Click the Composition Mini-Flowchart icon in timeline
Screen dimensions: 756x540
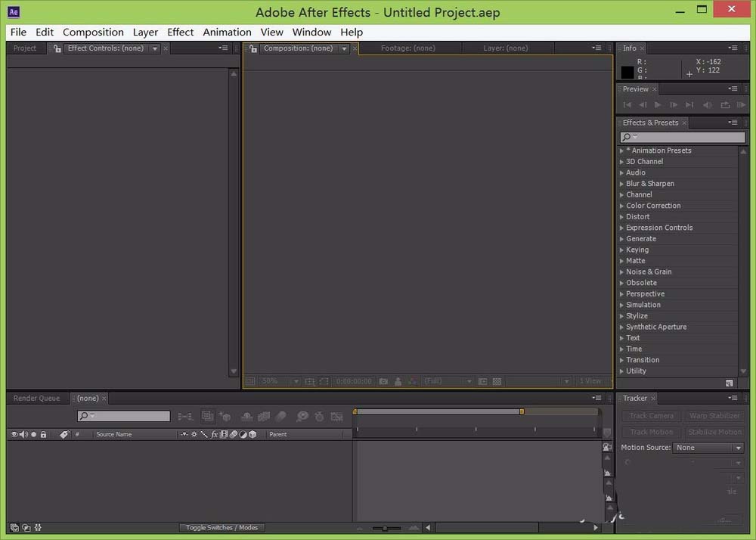[x=185, y=417]
